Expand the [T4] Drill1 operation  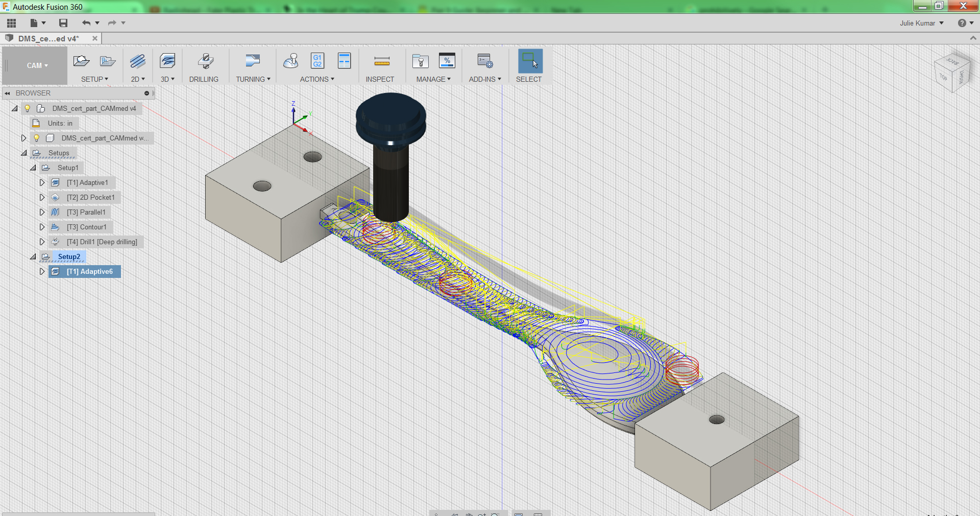(x=42, y=242)
